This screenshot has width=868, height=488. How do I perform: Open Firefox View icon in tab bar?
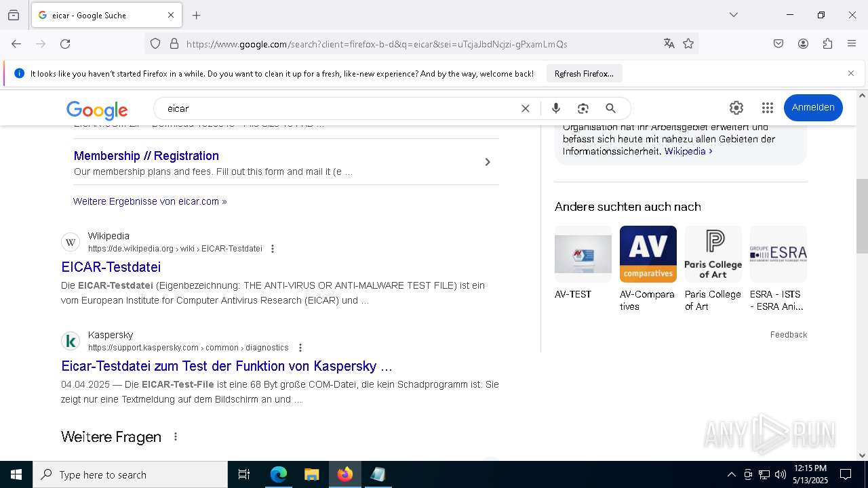pos(14,15)
